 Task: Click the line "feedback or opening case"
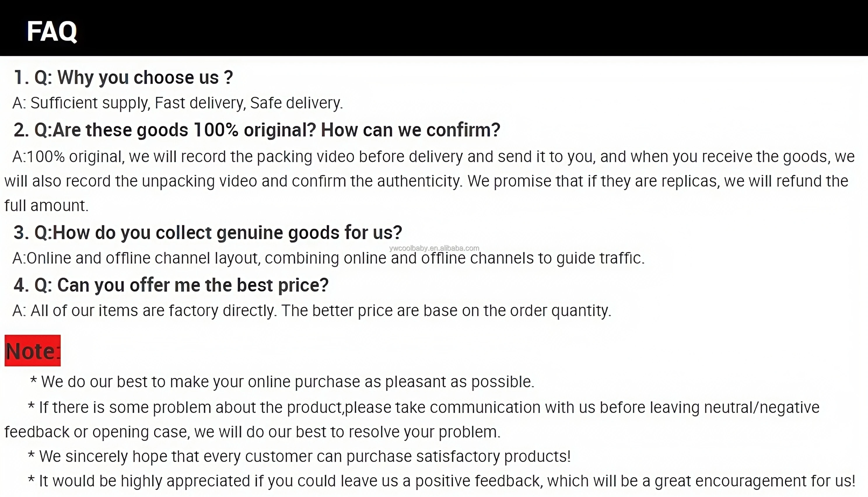tap(252, 432)
